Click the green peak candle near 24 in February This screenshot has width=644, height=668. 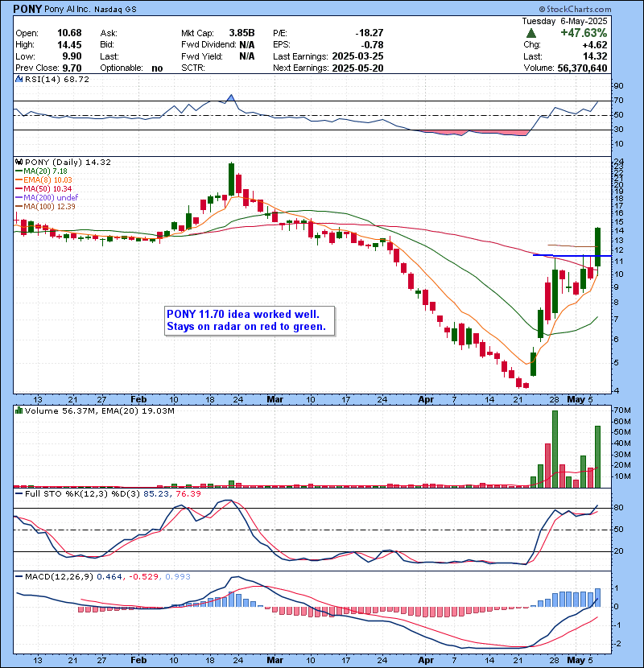[x=231, y=179]
